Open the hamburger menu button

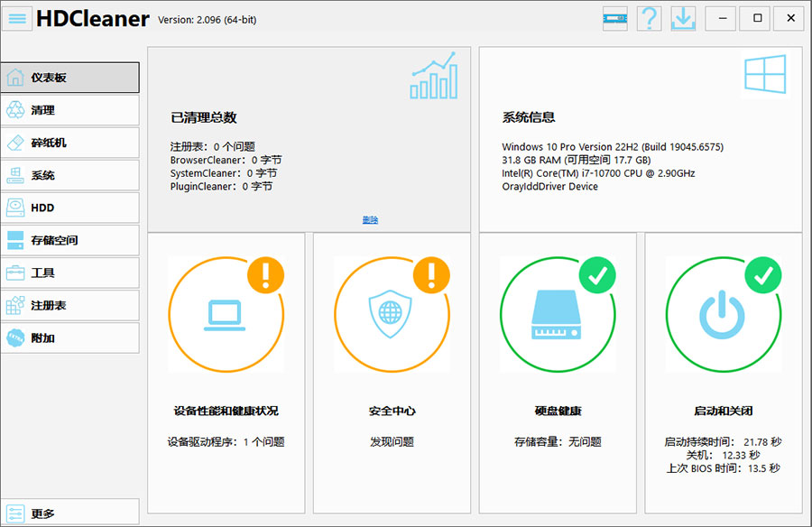tap(17, 19)
